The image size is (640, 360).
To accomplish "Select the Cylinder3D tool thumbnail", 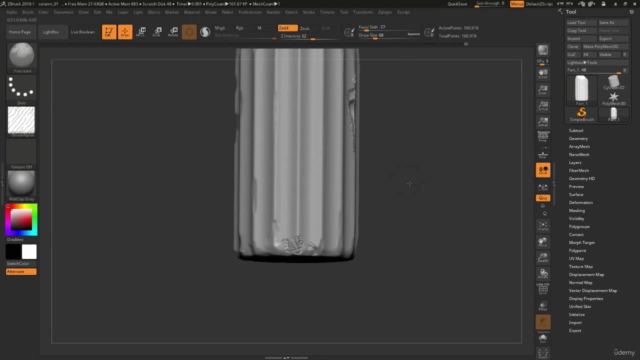I will point(613,82).
